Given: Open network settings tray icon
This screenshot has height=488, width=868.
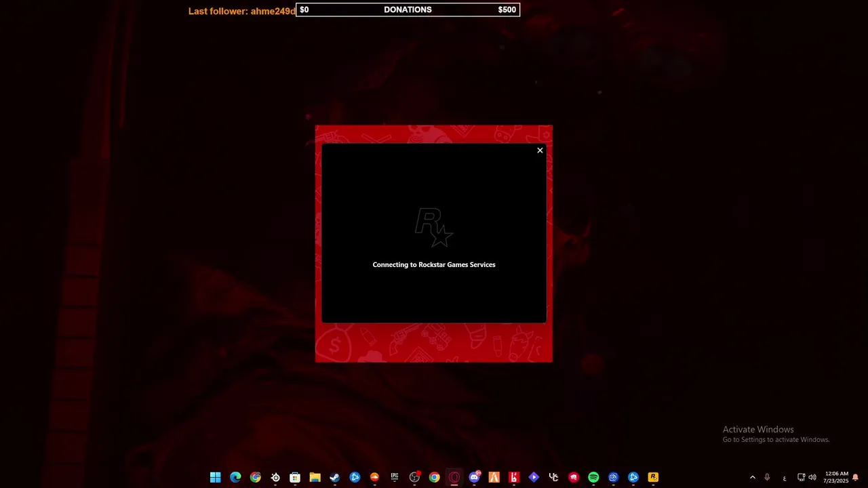Looking at the screenshot, I should [801, 477].
